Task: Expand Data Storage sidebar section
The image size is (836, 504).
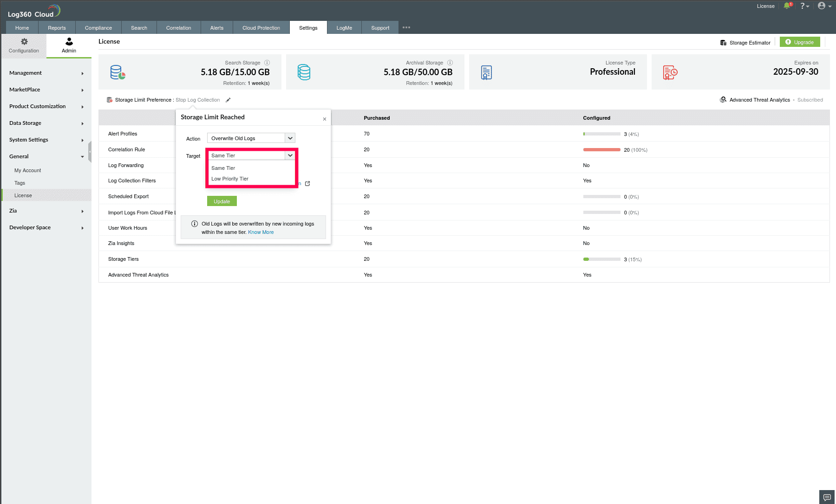Action: [x=46, y=123]
